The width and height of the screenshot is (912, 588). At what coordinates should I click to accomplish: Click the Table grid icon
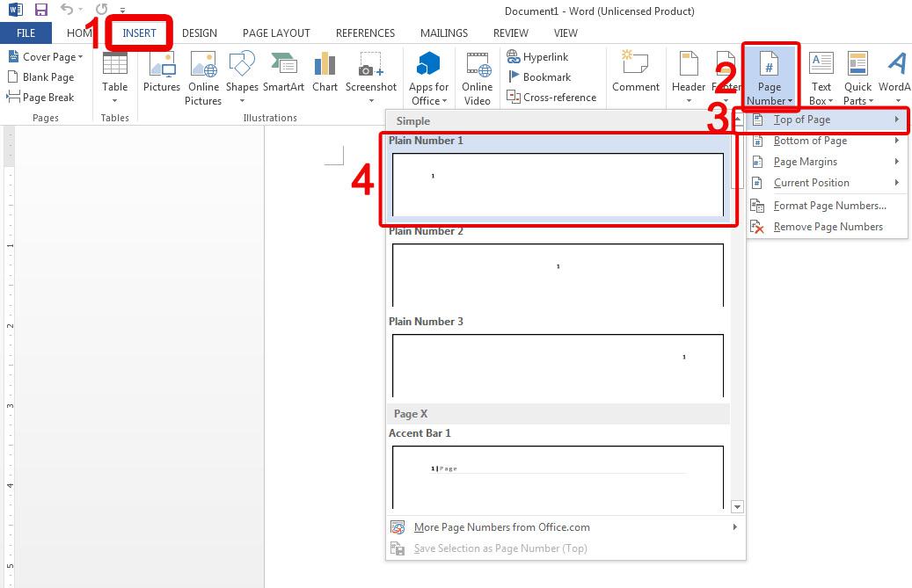(x=114, y=62)
